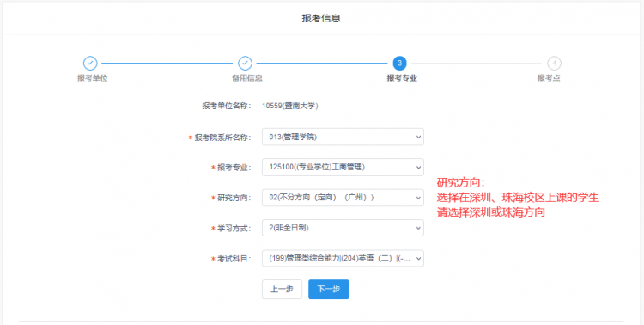Open the 报考院系所名称 dropdown
The image size is (644, 325).
343,137
